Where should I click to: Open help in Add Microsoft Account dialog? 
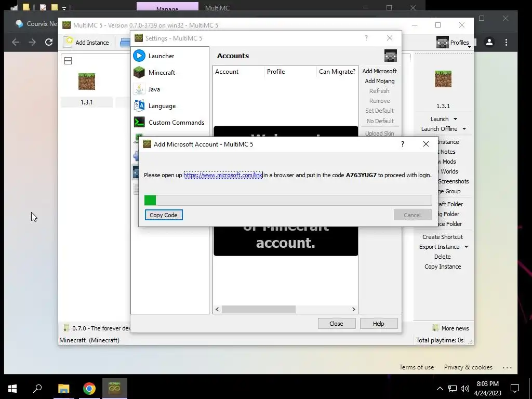[x=403, y=144]
